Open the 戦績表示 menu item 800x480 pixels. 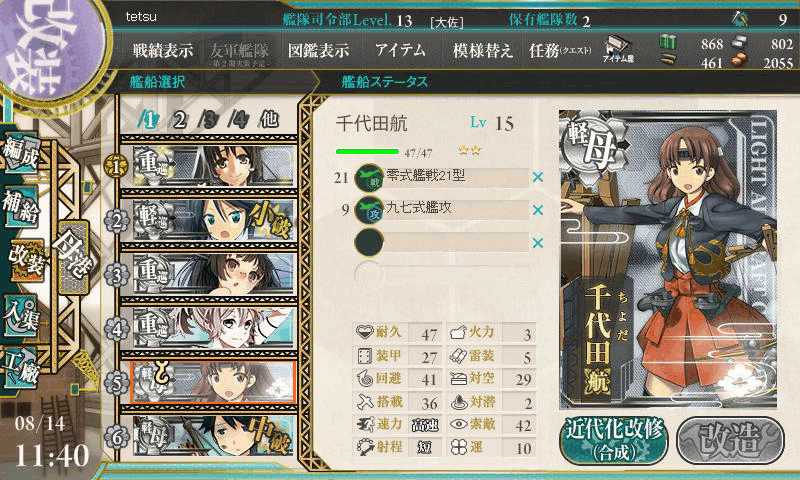click(163, 50)
